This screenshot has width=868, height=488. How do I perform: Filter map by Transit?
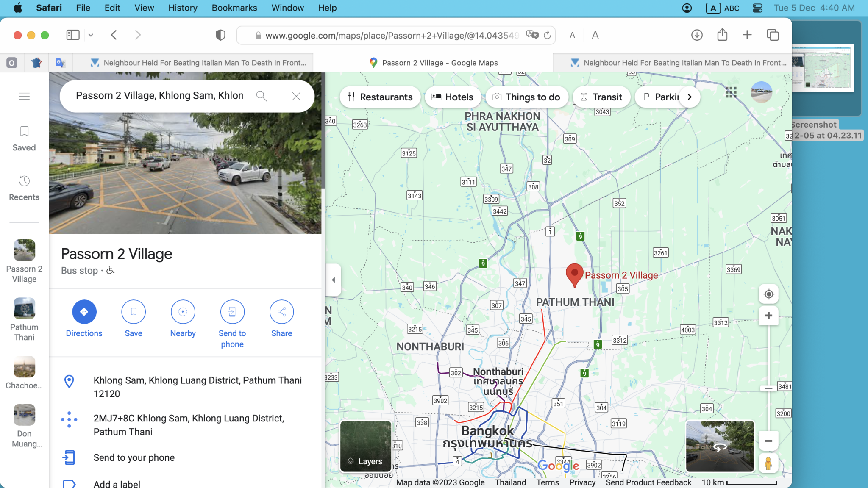pos(601,97)
